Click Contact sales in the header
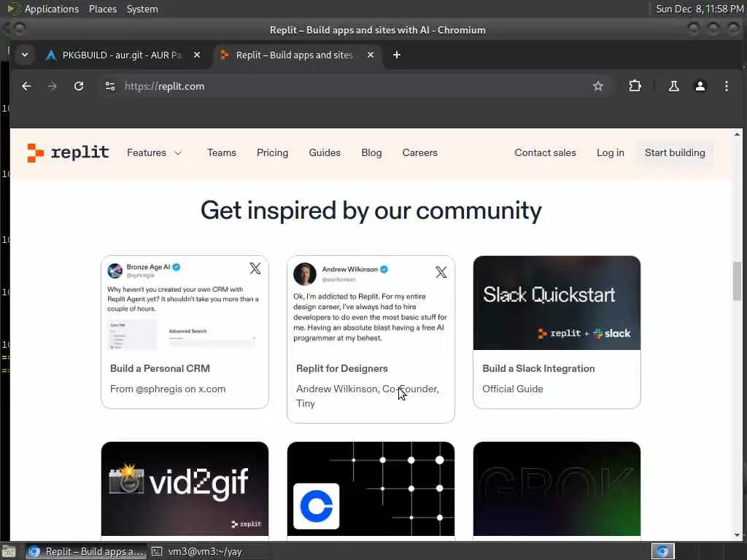 tap(545, 153)
